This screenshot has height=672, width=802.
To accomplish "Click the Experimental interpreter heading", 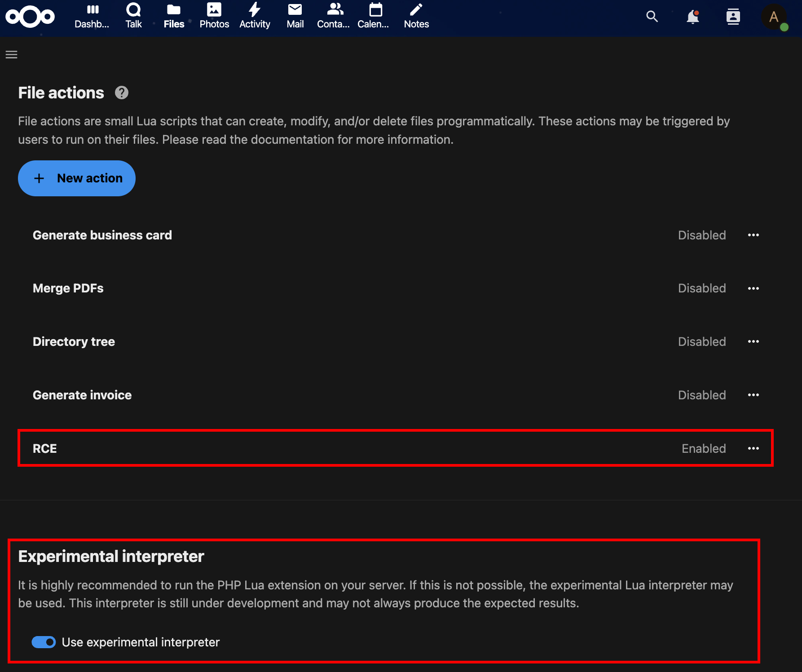I will [111, 557].
